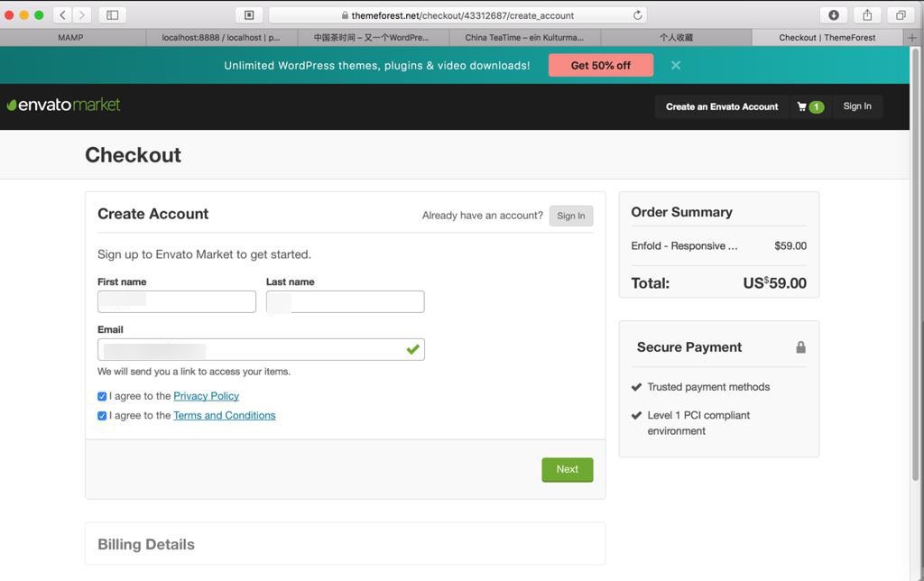Screen dimensions: 924x581
Task: Toggle the Terms and Conditions checkbox
Action: [102, 416]
